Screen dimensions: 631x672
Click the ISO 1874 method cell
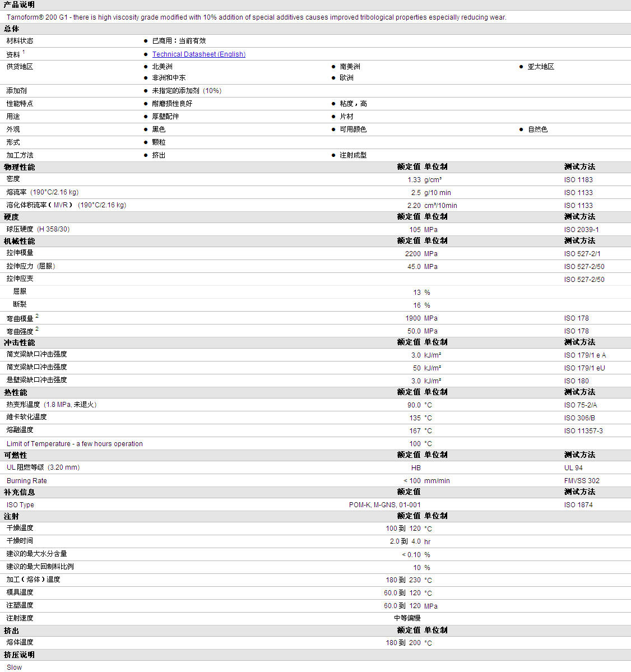578,505
